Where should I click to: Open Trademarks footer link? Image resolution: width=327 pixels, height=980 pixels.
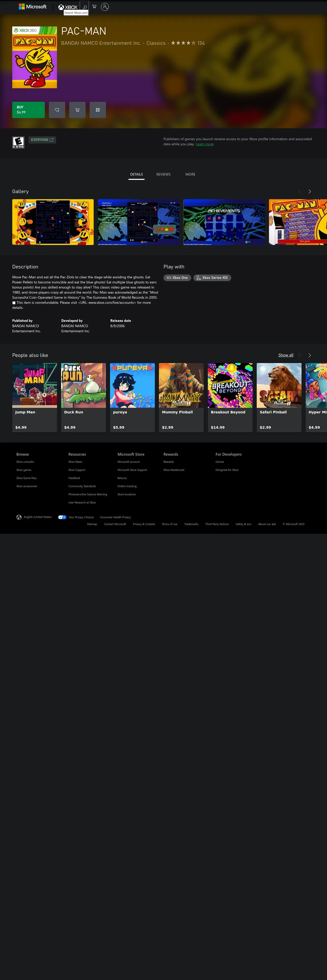coord(192,524)
